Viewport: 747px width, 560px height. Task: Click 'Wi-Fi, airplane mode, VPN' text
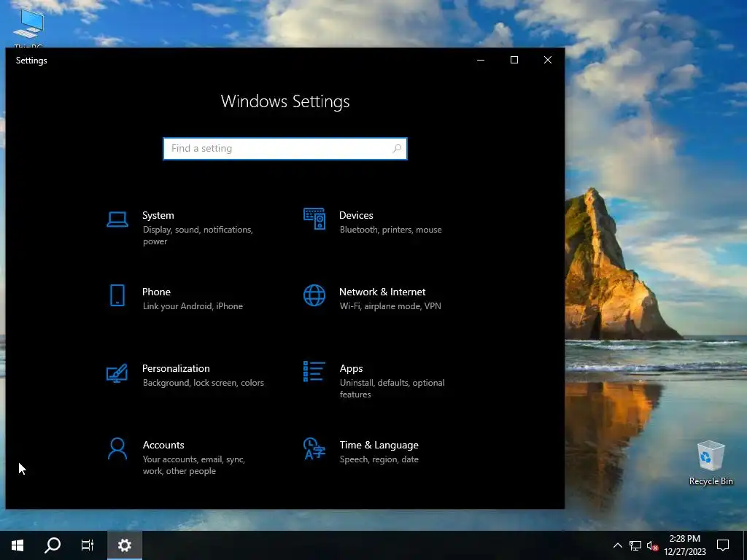point(390,306)
